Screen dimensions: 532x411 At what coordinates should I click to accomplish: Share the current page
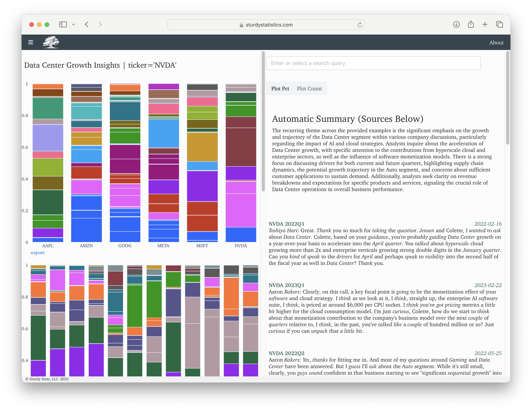(x=471, y=24)
